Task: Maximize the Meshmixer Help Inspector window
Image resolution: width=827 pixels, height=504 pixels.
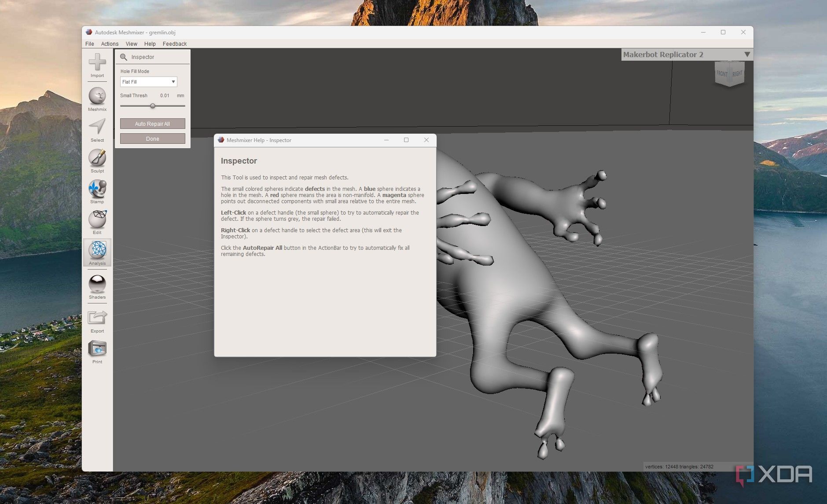Action: coord(406,140)
